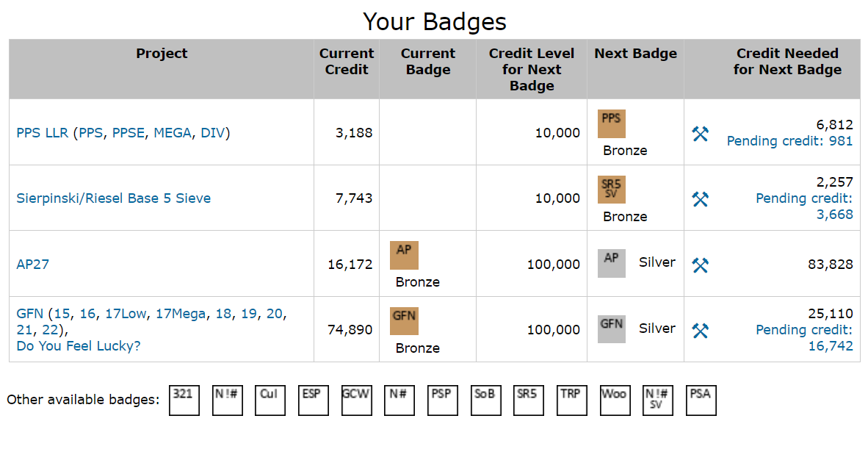Click the ESP badge in available badges
The image size is (868, 449).
click(x=313, y=400)
